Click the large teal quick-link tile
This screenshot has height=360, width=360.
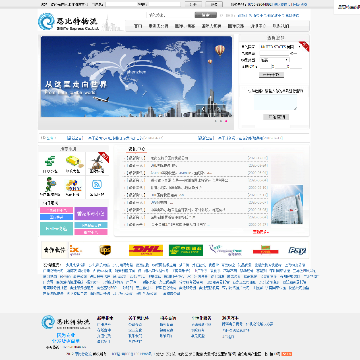56,229
